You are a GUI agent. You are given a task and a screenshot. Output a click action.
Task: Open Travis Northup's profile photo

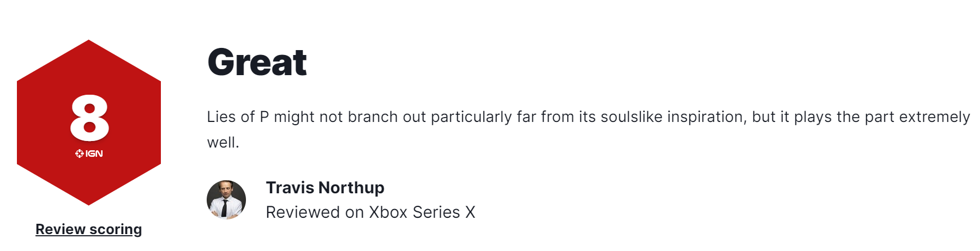coord(226,200)
